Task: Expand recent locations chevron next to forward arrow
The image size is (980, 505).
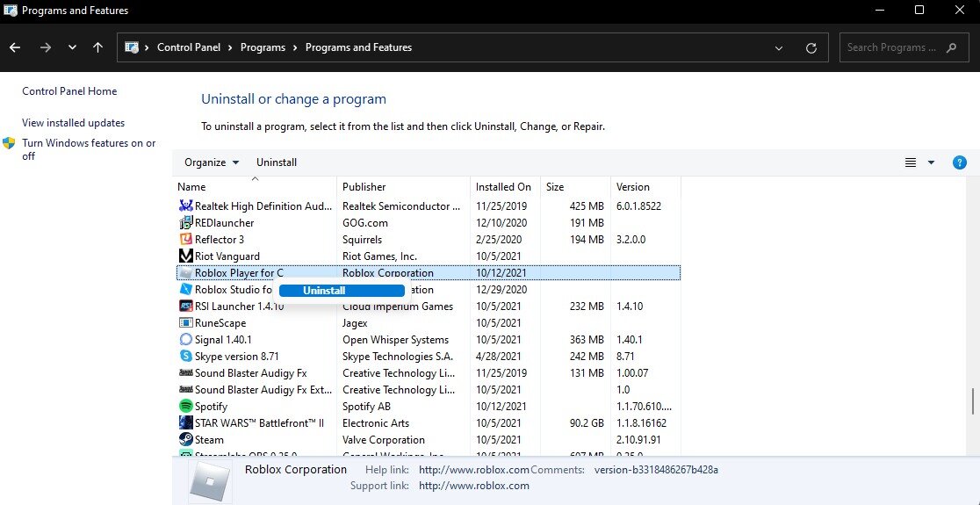Action: coord(72,47)
